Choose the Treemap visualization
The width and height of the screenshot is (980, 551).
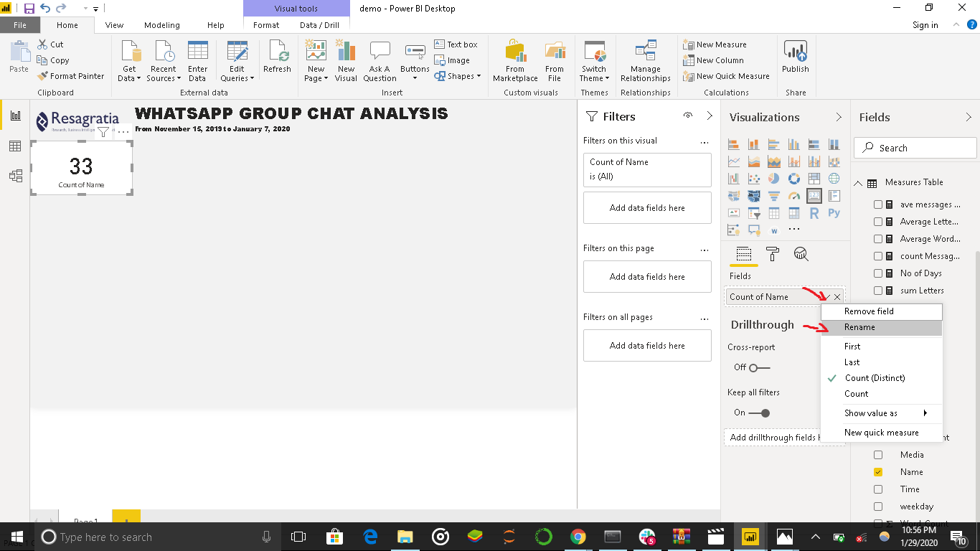814,179
